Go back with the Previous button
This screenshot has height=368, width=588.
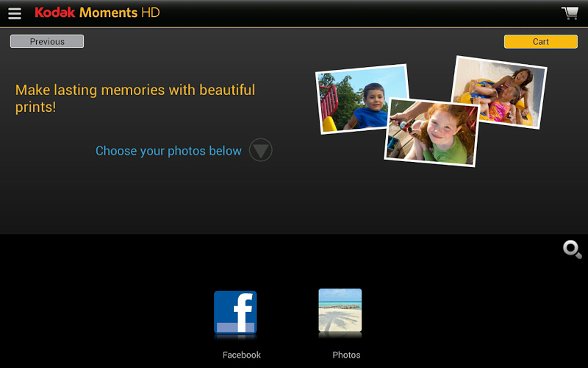[x=47, y=41]
